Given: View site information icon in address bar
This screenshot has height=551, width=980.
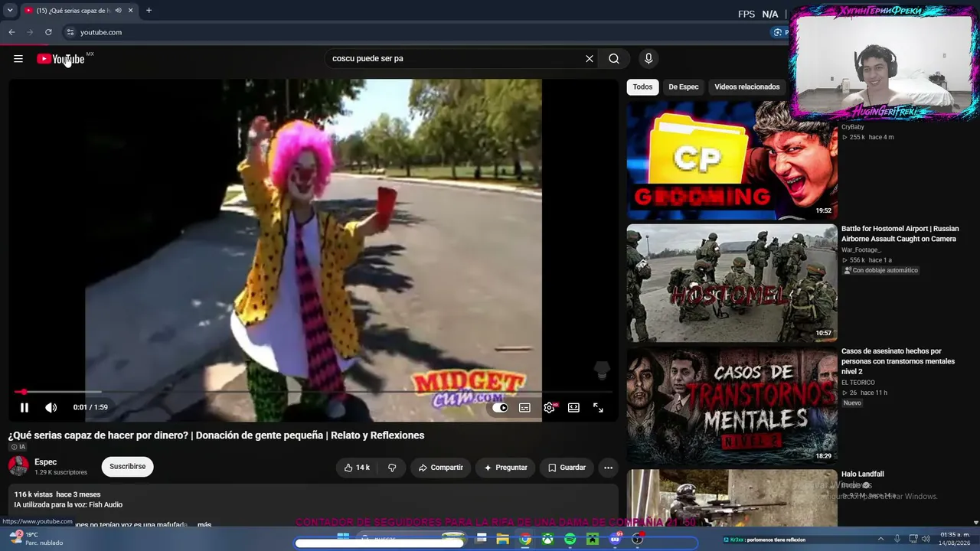Looking at the screenshot, I should (70, 32).
